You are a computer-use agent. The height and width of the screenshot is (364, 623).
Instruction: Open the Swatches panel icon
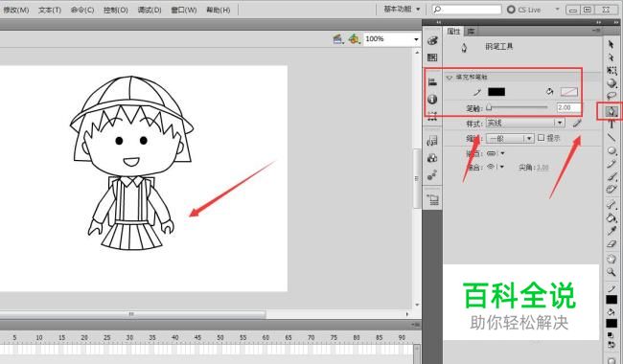point(432,57)
